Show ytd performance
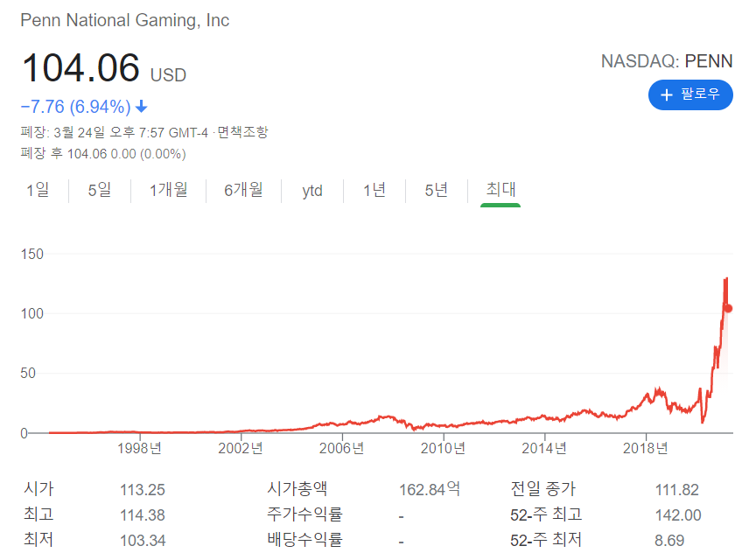The width and height of the screenshot is (749, 560). tap(311, 190)
